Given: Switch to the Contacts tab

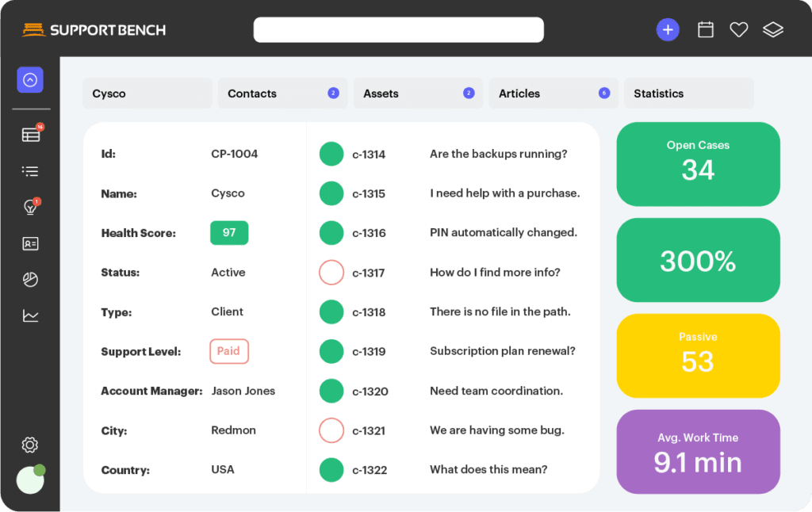Looking at the screenshot, I should point(283,94).
